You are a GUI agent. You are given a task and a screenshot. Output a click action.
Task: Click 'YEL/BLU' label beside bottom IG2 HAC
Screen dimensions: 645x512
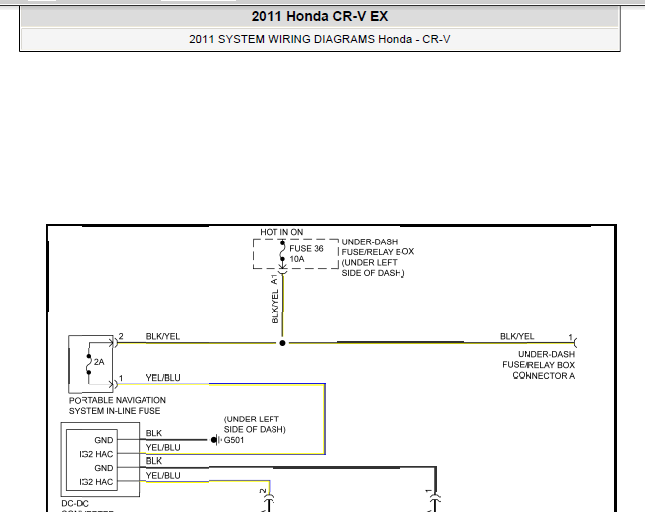tap(163, 476)
